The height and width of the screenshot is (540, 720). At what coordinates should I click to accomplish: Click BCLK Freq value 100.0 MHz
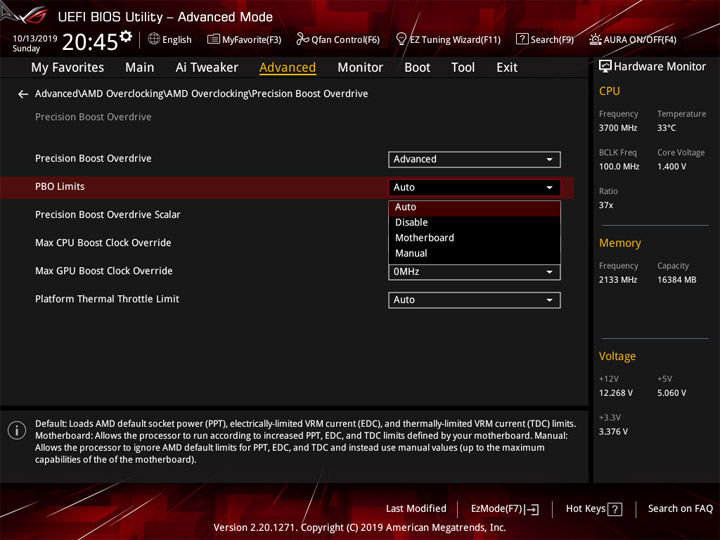tap(619, 167)
